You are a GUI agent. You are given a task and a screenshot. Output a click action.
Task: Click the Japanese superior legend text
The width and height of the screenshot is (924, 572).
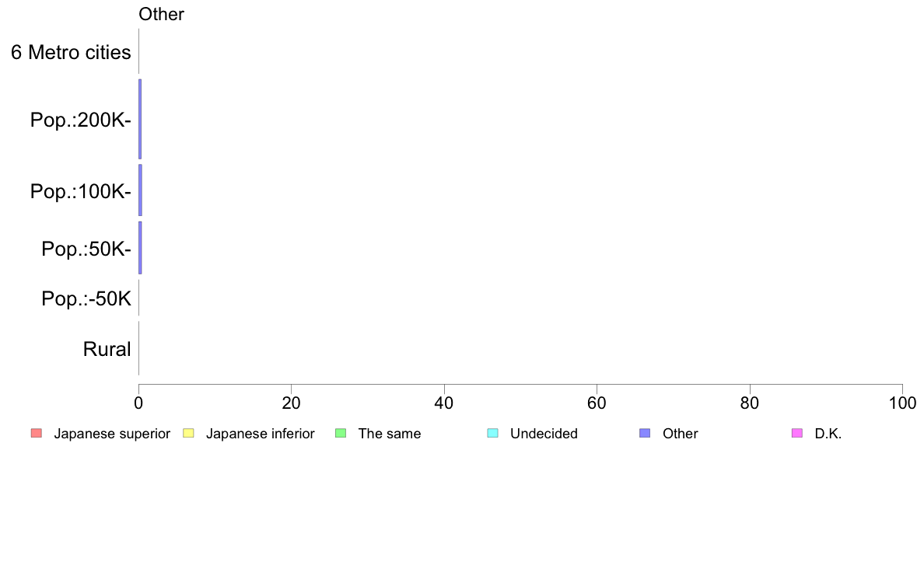[112, 434]
